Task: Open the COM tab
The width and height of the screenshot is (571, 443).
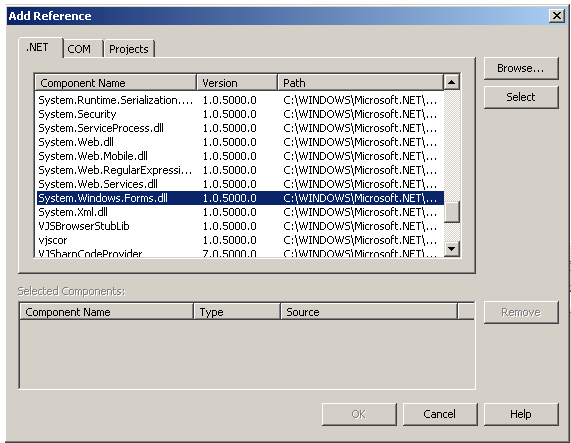Action: tap(83, 49)
